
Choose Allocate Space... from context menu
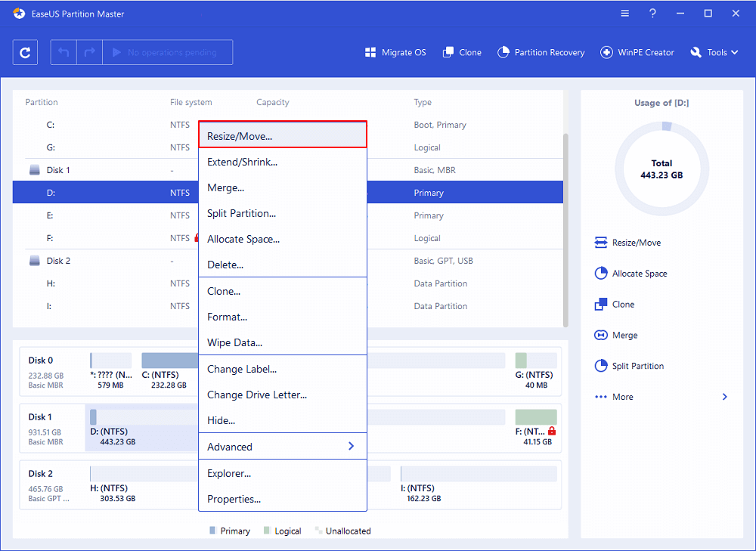(x=283, y=239)
